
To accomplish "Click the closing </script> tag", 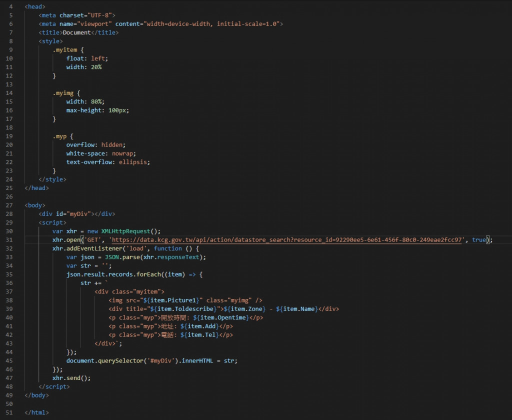I will point(54,386).
